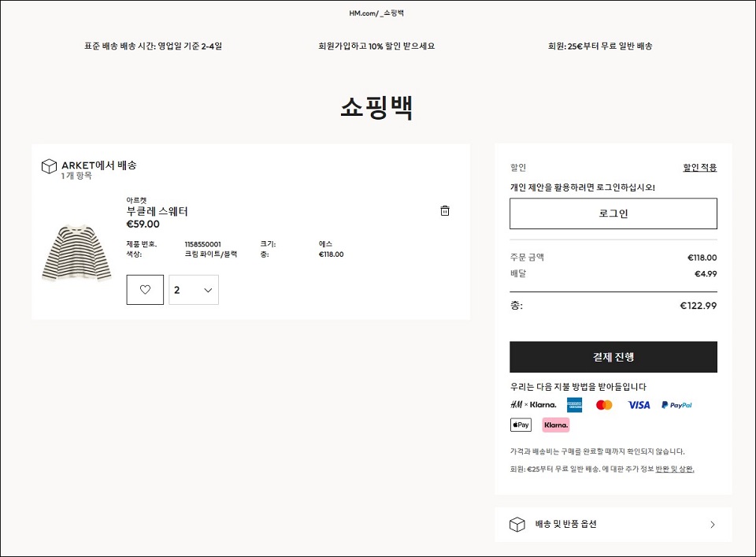Screen dimensions: 756x557
Task: Click the size value 에스
Action: coord(325,244)
